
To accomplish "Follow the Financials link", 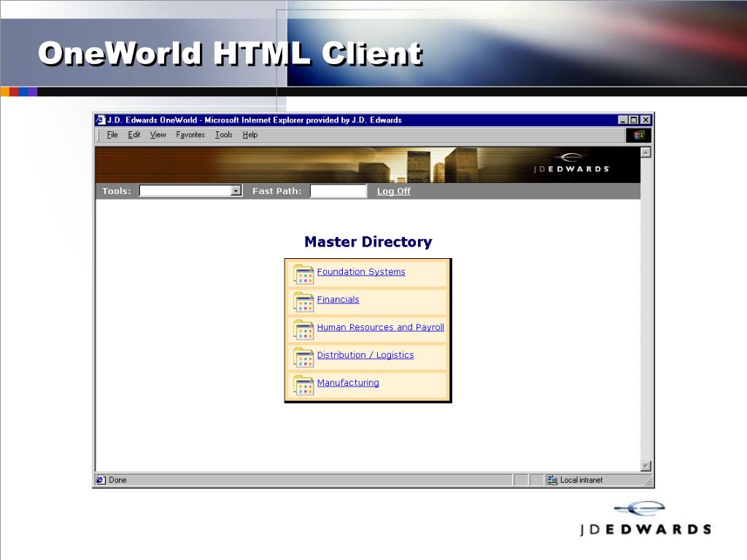I will pos(338,299).
